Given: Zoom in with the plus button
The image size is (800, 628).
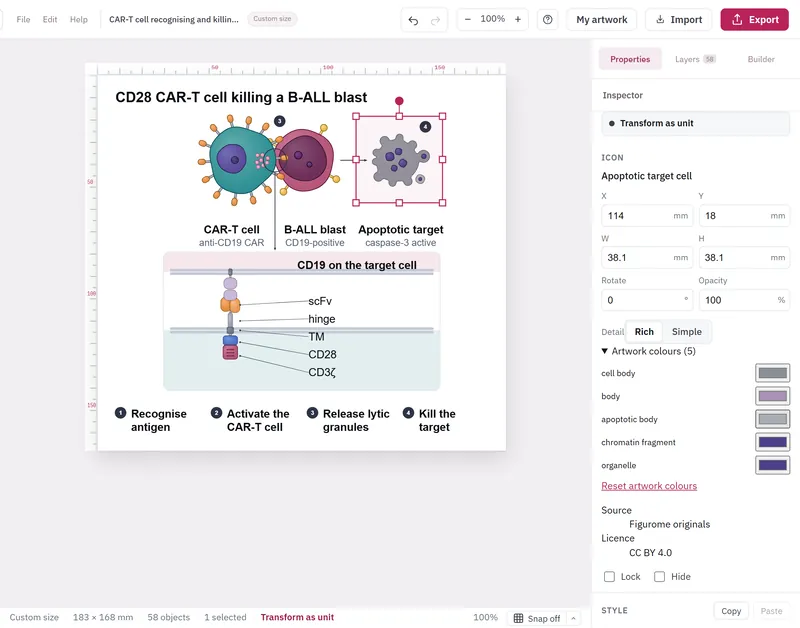Looking at the screenshot, I should [x=517, y=19].
